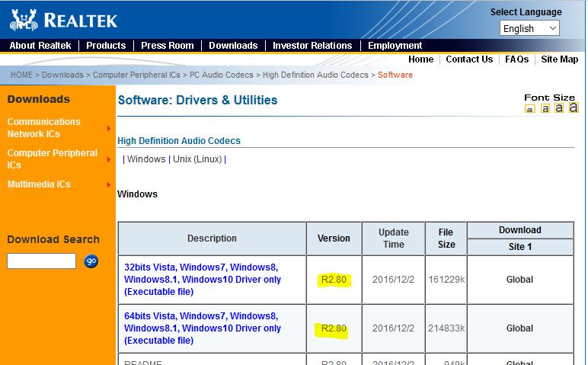The width and height of the screenshot is (588, 365).
Task: Click Computer Peripheral ICs breadcrumb link
Action: [x=136, y=75]
